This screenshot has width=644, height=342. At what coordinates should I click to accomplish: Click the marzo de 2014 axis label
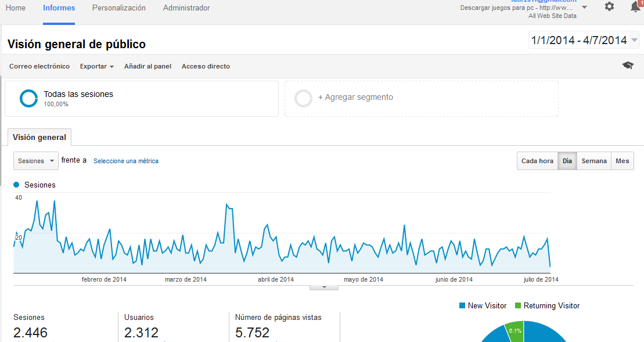[186, 280]
